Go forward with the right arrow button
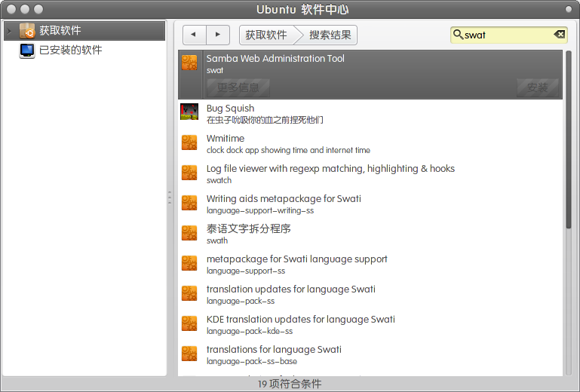Viewport: 580px width, 392px height. click(218, 35)
